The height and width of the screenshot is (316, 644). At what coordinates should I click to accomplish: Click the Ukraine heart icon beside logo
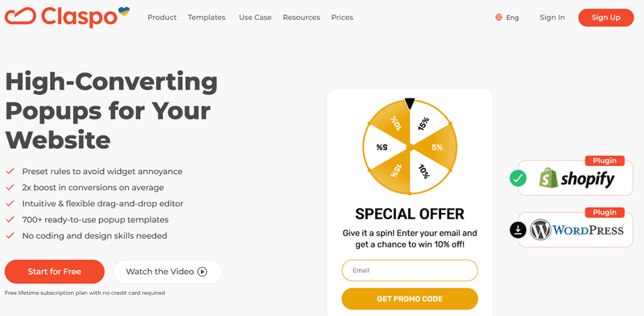pos(124,11)
